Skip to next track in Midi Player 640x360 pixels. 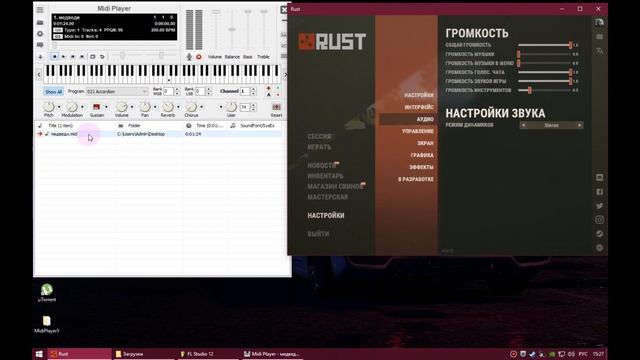82,57
